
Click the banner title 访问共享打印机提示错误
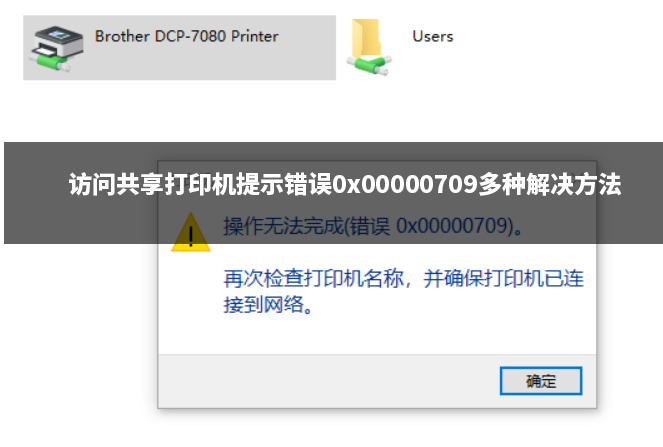coord(200,184)
